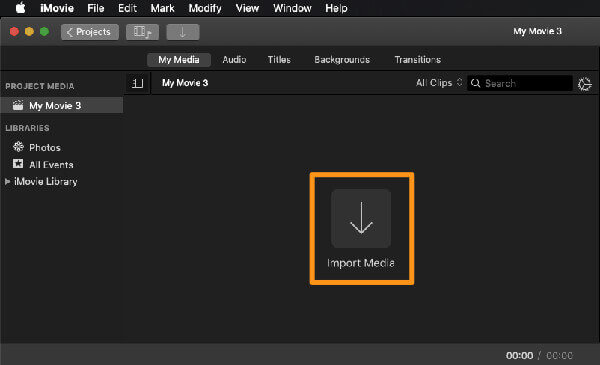Click the magnifier search icon
The width and height of the screenshot is (600, 365).
[x=475, y=83]
